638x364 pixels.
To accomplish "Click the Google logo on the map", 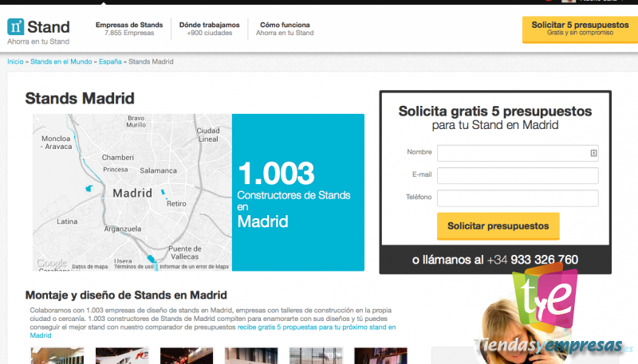I will 52,263.
